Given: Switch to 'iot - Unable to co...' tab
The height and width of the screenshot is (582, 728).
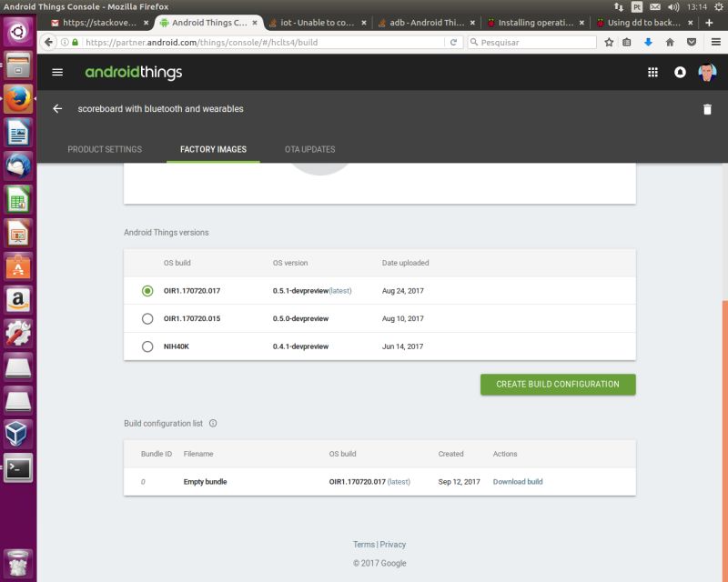Looking at the screenshot, I should point(317,23).
